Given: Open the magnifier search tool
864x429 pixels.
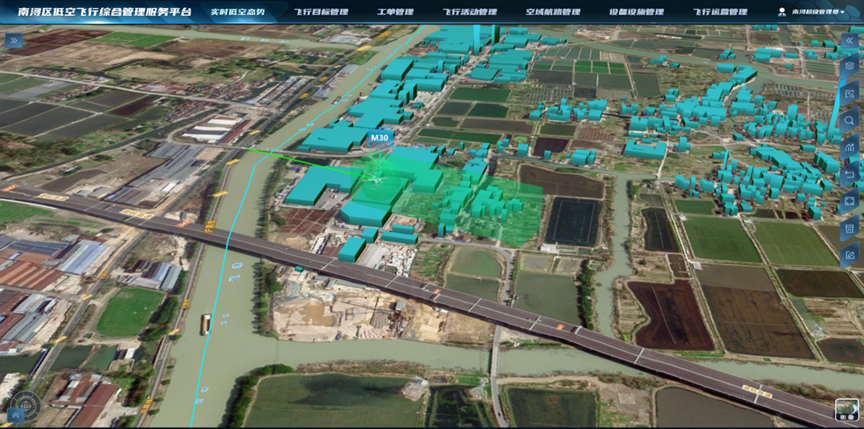Looking at the screenshot, I should (x=850, y=121).
